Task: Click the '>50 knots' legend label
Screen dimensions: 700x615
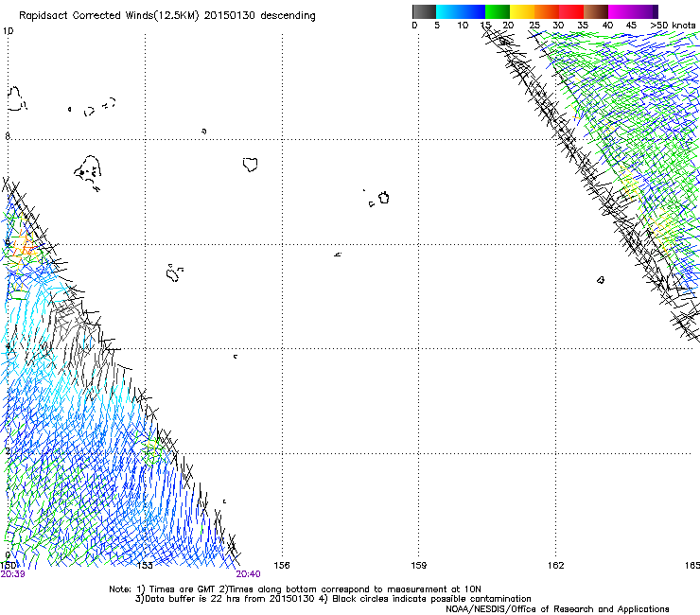Action: coord(673,26)
